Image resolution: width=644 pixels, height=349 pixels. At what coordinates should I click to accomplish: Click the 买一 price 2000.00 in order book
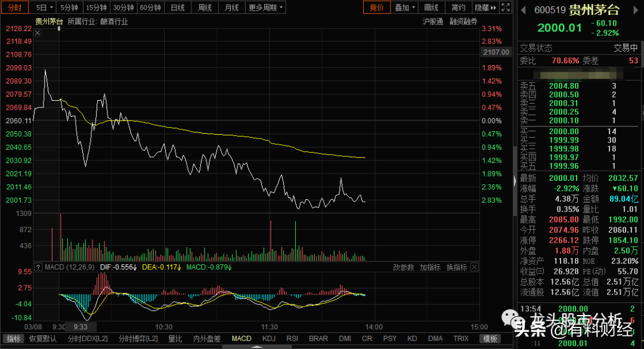point(564,131)
